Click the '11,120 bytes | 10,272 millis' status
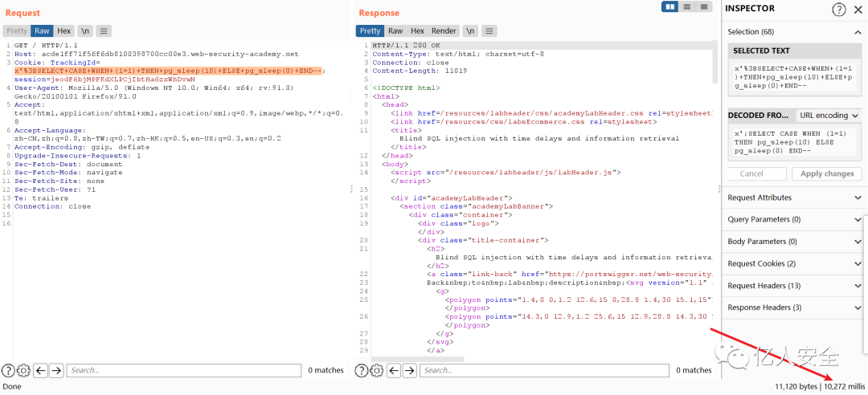 (x=820, y=386)
